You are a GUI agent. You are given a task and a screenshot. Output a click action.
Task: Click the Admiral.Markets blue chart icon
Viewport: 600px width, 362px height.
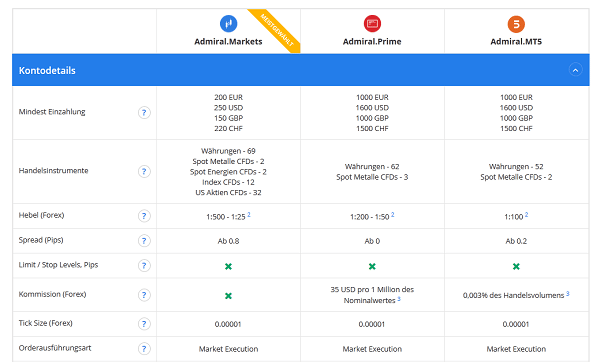(228, 24)
